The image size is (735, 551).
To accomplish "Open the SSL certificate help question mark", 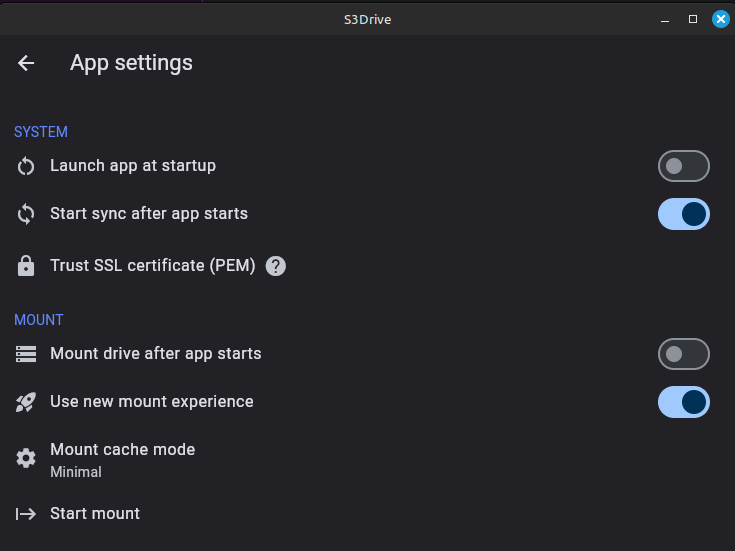I will point(276,266).
